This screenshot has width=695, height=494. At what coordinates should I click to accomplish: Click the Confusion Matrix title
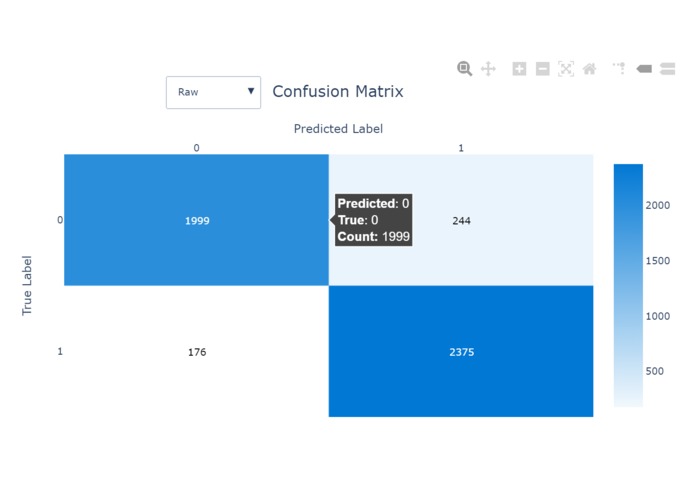338,91
